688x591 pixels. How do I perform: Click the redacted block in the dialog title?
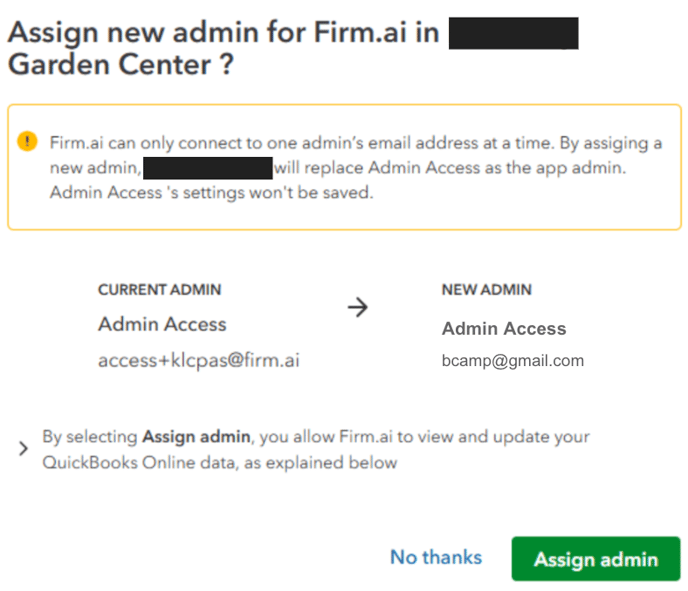513,33
